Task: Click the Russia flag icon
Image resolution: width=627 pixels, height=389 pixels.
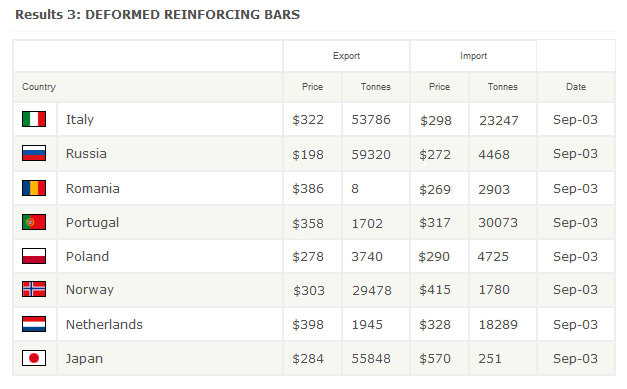Action: point(34,153)
